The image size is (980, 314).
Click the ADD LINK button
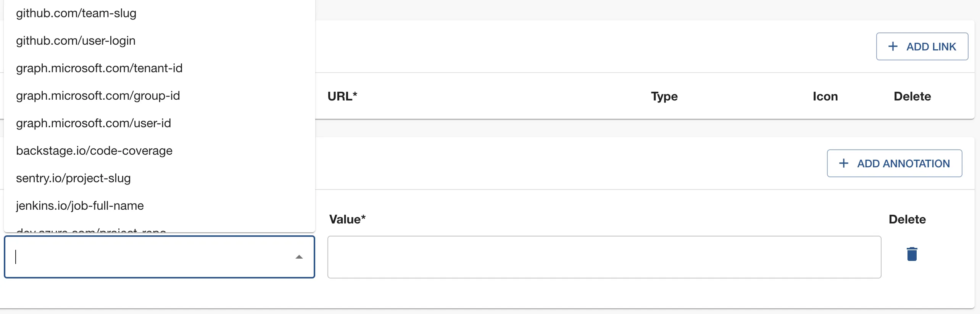922,47
